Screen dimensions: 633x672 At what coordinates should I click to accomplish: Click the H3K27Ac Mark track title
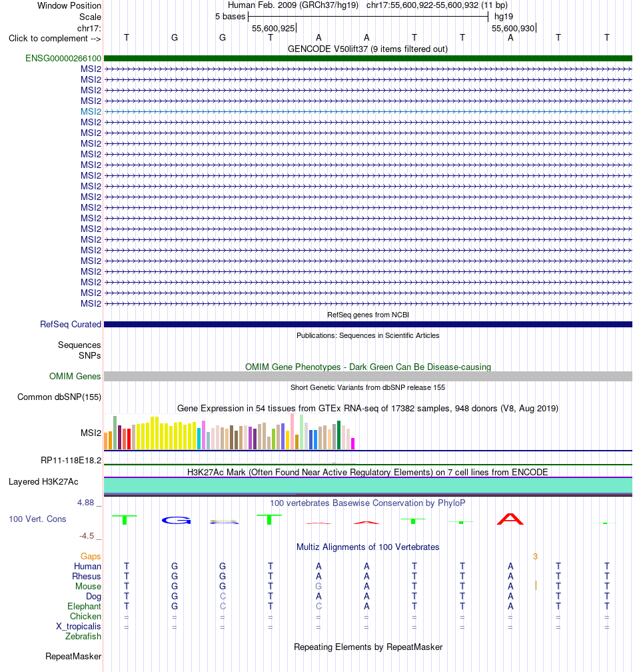point(367,472)
